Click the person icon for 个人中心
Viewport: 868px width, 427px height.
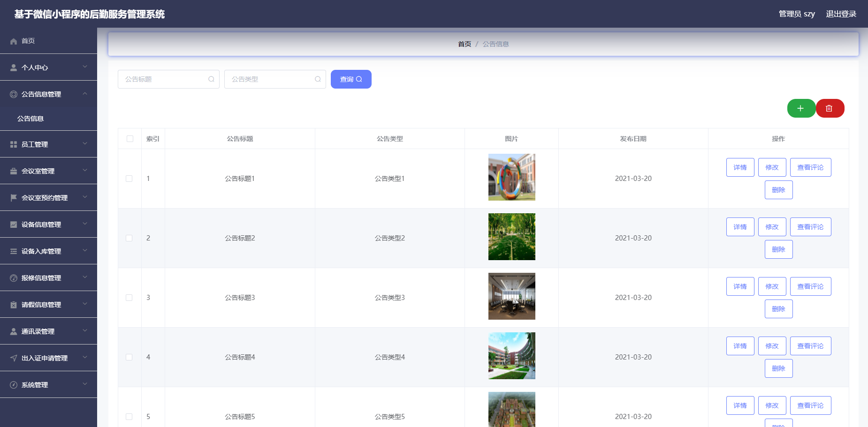point(14,67)
